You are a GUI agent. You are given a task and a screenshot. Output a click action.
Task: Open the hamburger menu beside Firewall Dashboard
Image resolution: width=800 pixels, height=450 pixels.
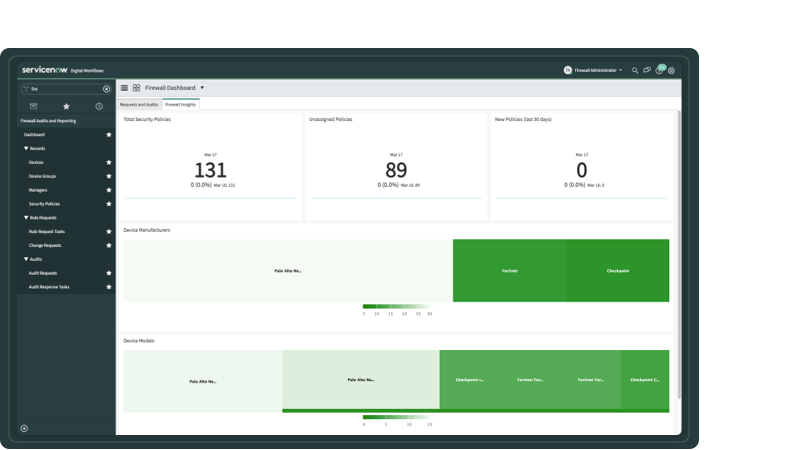pyautogui.click(x=124, y=88)
